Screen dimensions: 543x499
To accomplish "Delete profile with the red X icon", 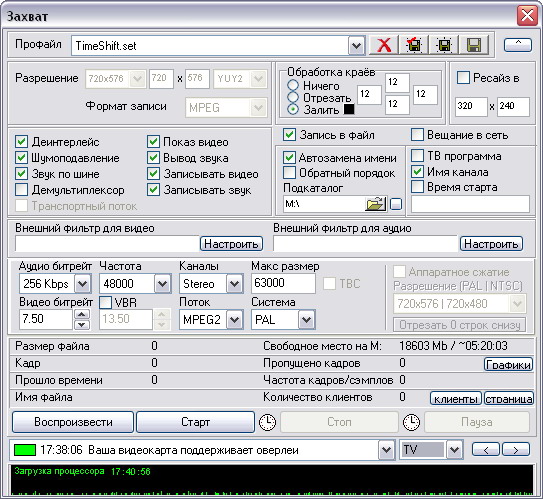I will coord(384,45).
